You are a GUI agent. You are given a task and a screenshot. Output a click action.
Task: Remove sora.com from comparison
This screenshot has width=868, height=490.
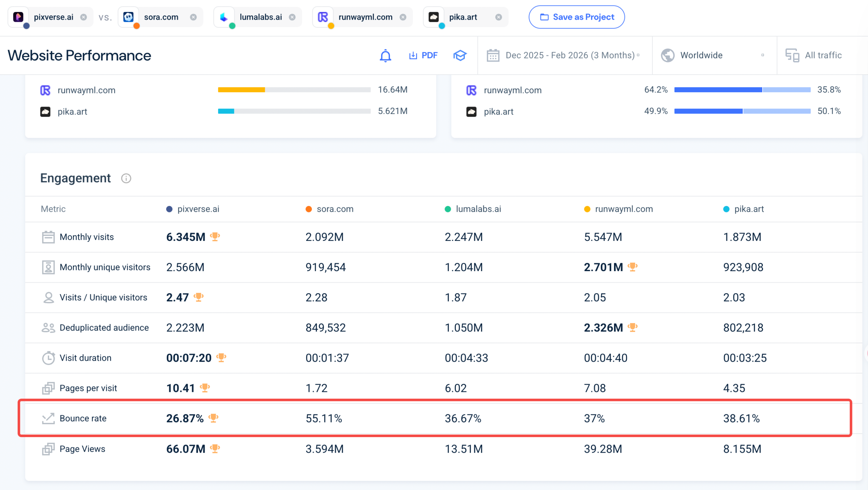(193, 17)
